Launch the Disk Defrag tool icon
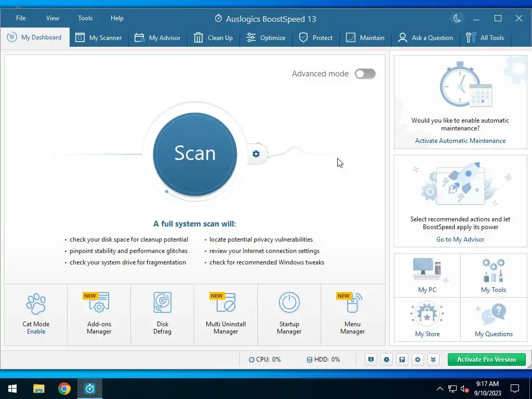Screen dimensions: 532x399 [x=162, y=302]
